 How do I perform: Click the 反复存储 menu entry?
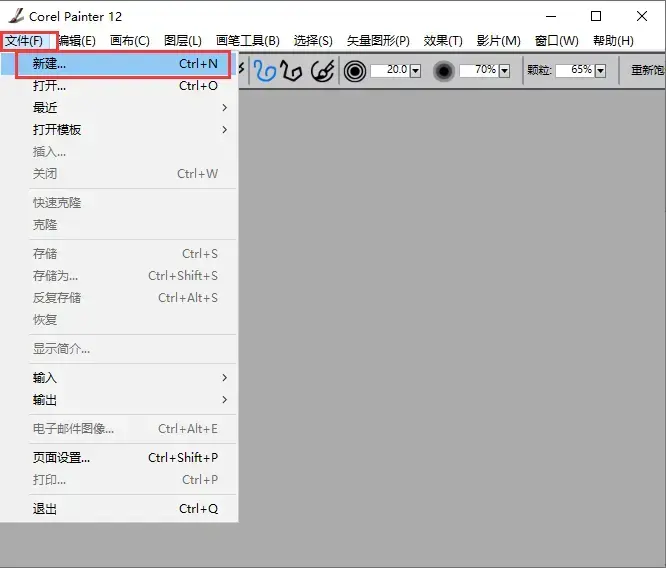pos(119,298)
